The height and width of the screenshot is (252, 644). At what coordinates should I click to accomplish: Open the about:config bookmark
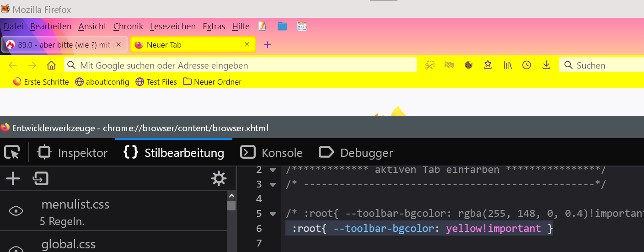[102, 82]
